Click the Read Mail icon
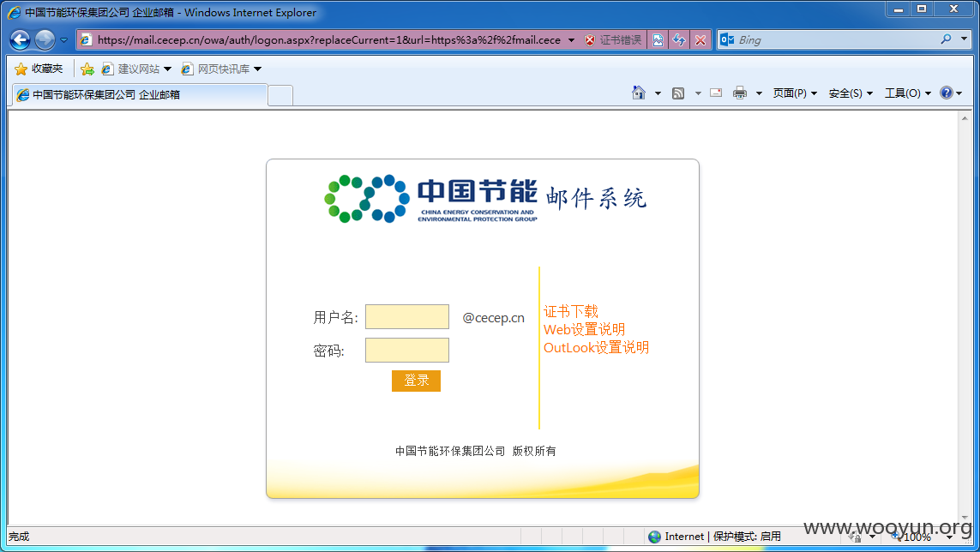Image resolution: width=980 pixels, height=552 pixels. tap(716, 93)
